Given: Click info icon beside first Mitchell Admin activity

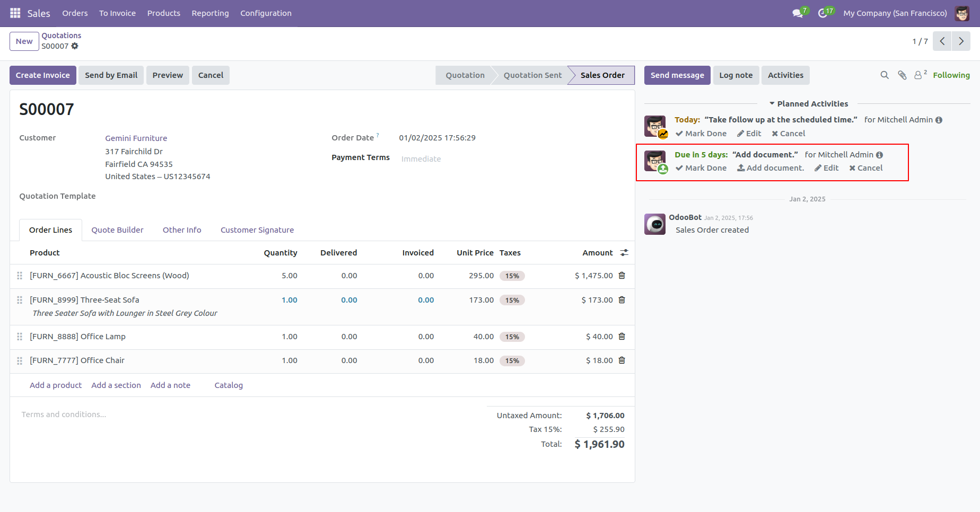Looking at the screenshot, I should [x=939, y=120].
